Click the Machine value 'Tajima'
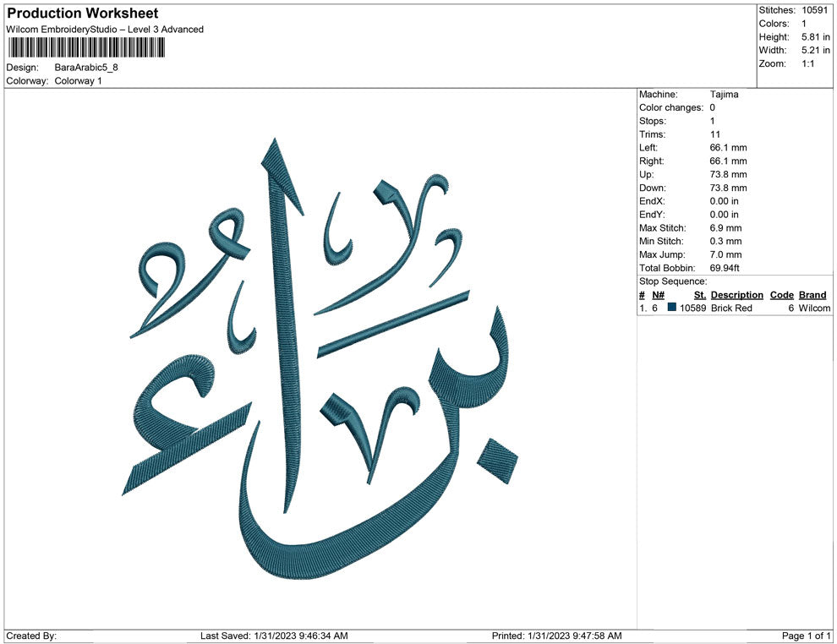 724,95
